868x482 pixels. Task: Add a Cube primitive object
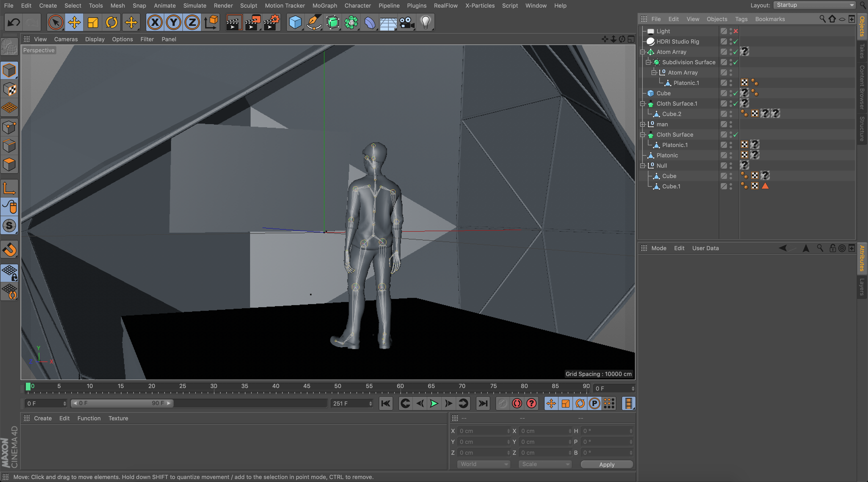coord(295,22)
